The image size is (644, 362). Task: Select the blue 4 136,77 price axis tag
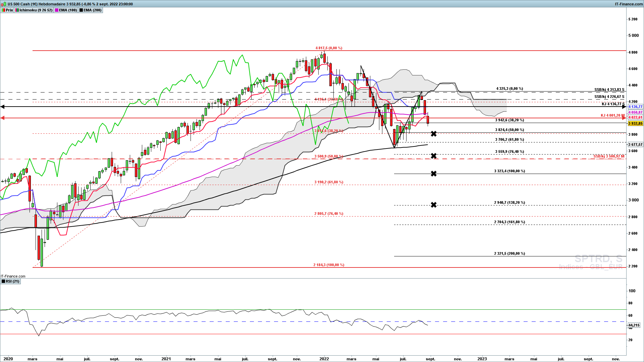[x=635, y=107]
